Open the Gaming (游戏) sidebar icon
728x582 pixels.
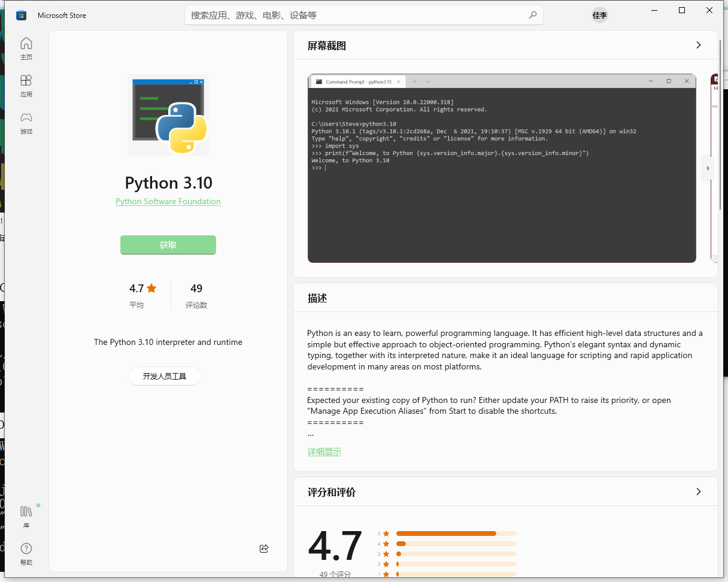click(x=26, y=123)
